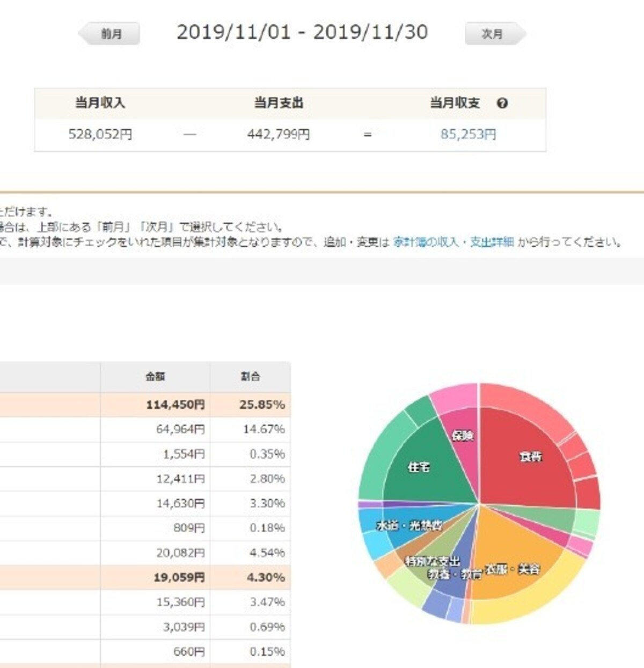Select the 114,450円 amount cell
Image resolution: width=644 pixels, height=668 pixels.
155,405
